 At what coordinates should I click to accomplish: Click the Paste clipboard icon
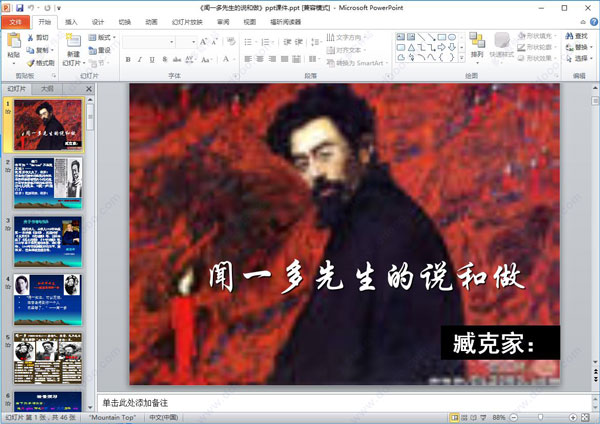pyautogui.click(x=14, y=41)
